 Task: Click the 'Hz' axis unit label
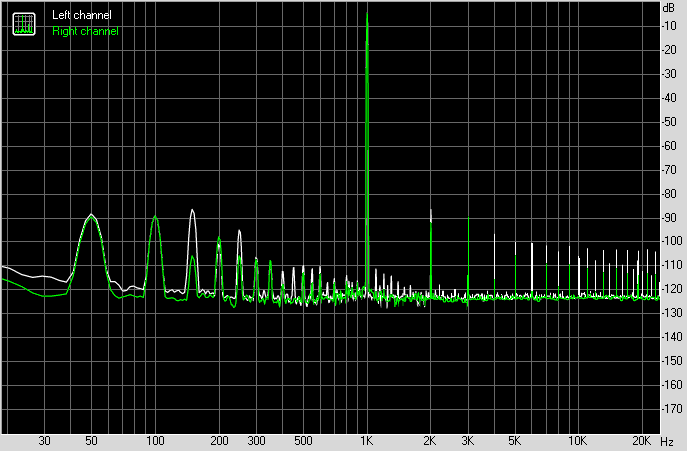(667, 441)
